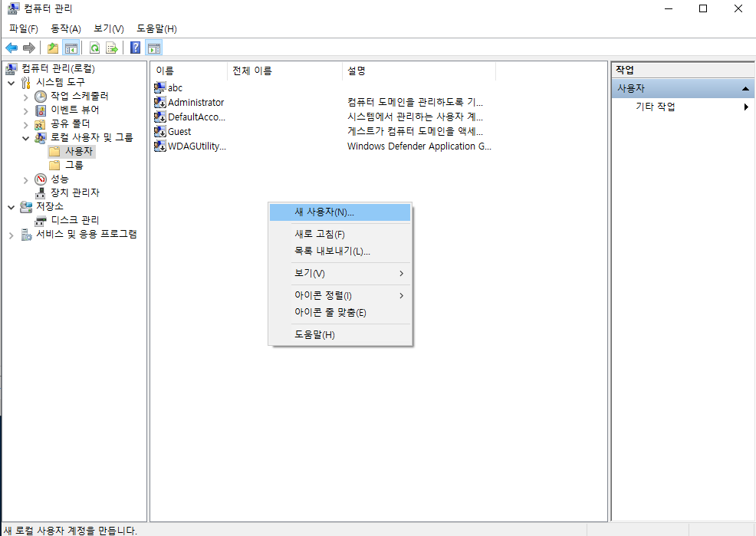Open help with the question mark icon
The height and width of the screenshot is (536, 756).
pyautogui.click(x=136, y=48)
